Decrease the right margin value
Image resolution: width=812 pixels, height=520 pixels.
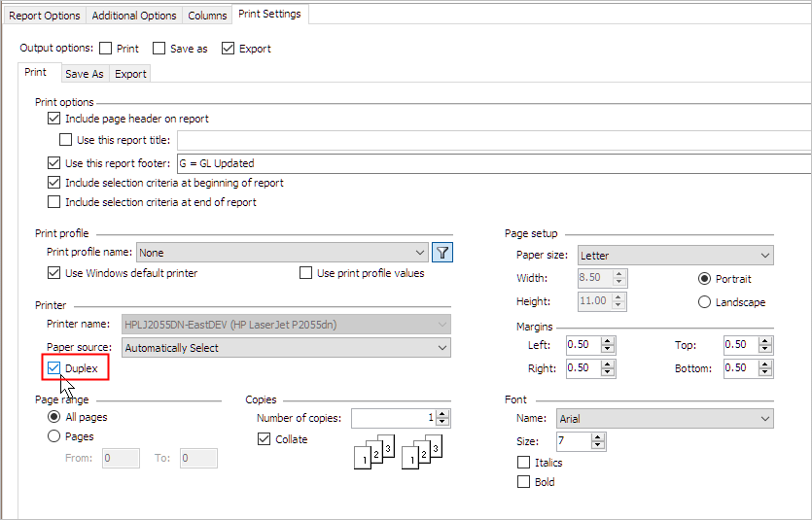pyautogui.click(x=609, y=372)
